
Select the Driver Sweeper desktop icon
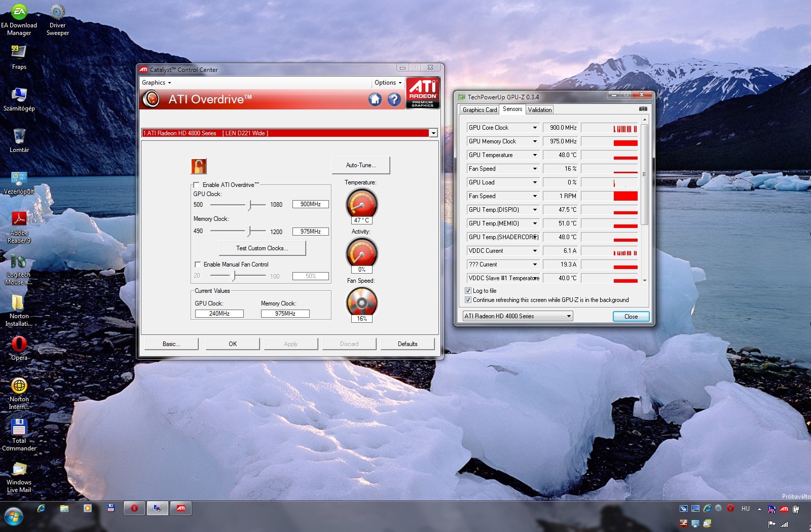coord(58,20)
